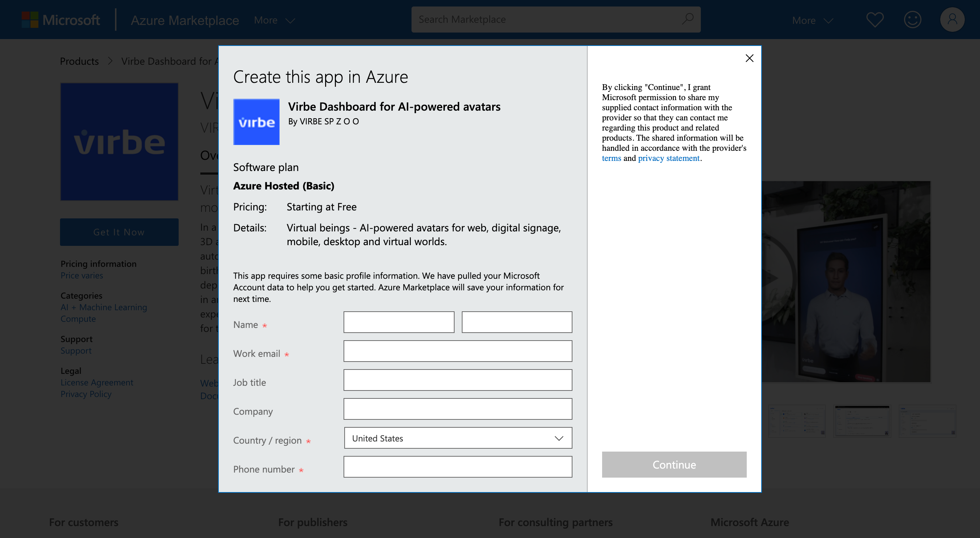Go to Products breadcrumb
980x538 pixels.
[x=79, y=61]
